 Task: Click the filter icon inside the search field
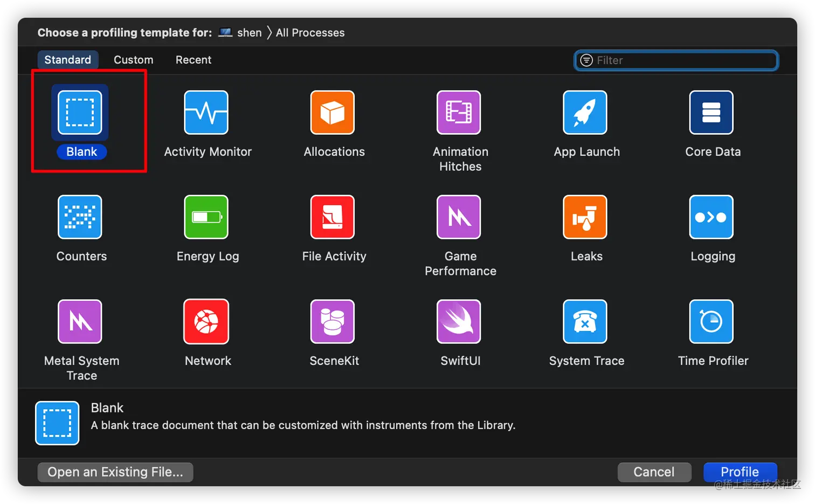(x=586, y=60)
